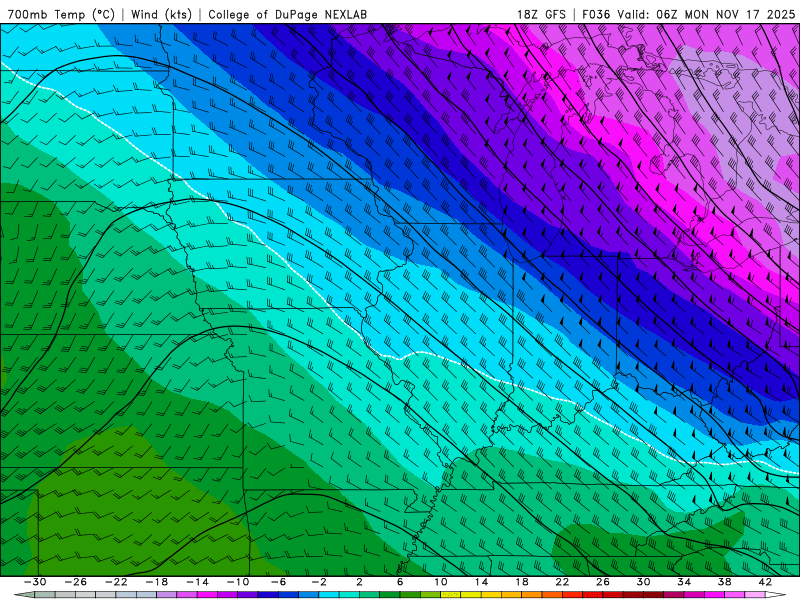The image size is (800, 600).
Task: Click the 42 colorbar label
Action: [765, 582]
